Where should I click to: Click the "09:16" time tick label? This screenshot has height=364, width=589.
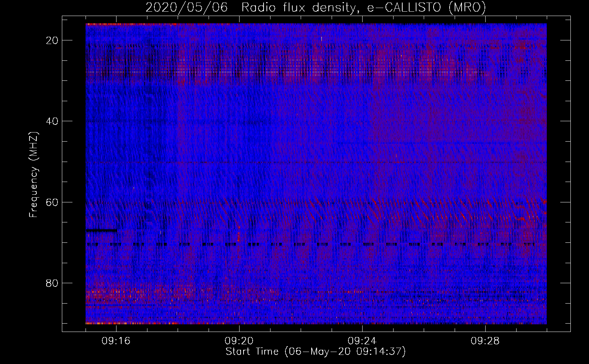point(116,341)
